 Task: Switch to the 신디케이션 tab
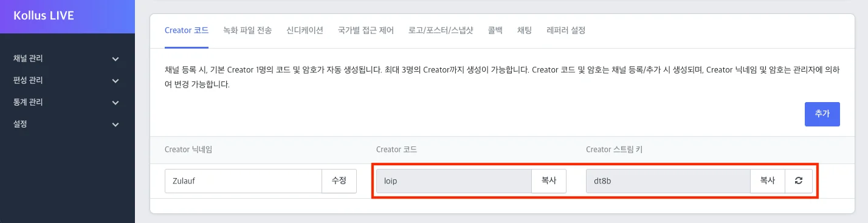point(305,30)
